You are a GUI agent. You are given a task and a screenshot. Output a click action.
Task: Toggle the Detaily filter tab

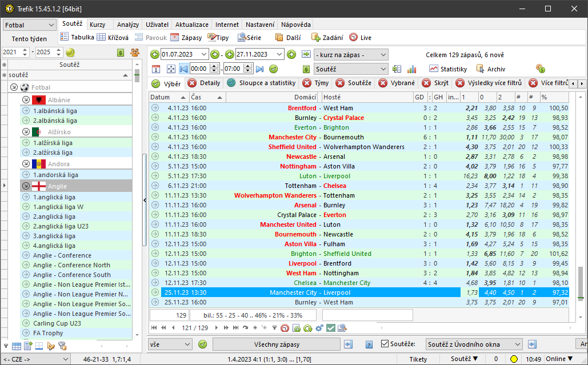point(205,83)
